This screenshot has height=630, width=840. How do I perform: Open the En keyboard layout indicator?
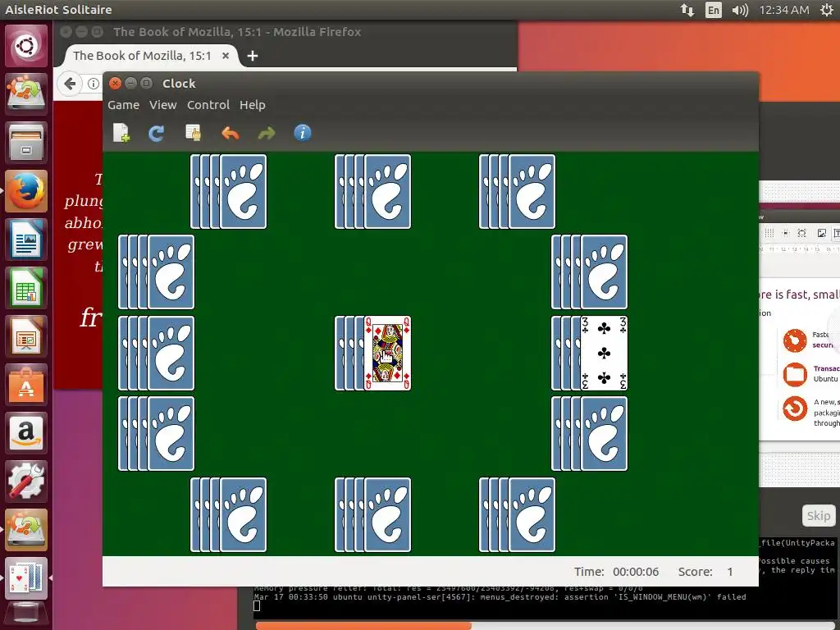pyautogui.click(x=714, y=10)
